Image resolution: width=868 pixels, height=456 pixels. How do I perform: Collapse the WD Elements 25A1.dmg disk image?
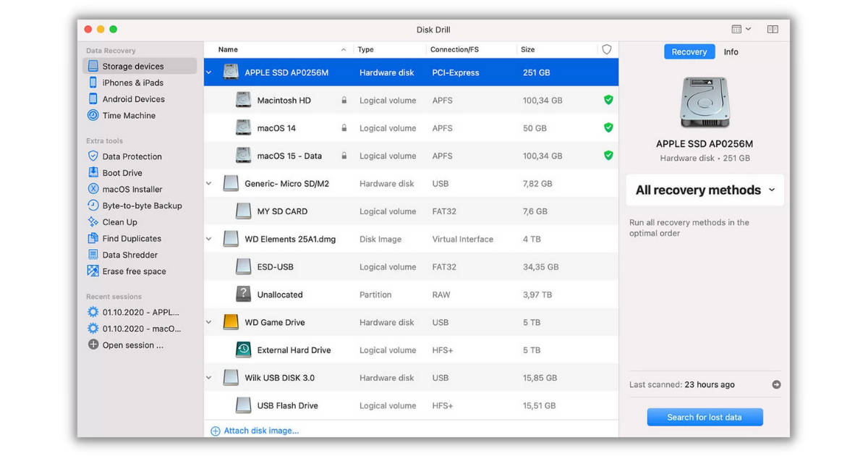pyautogui.click(x=209, y=239)
